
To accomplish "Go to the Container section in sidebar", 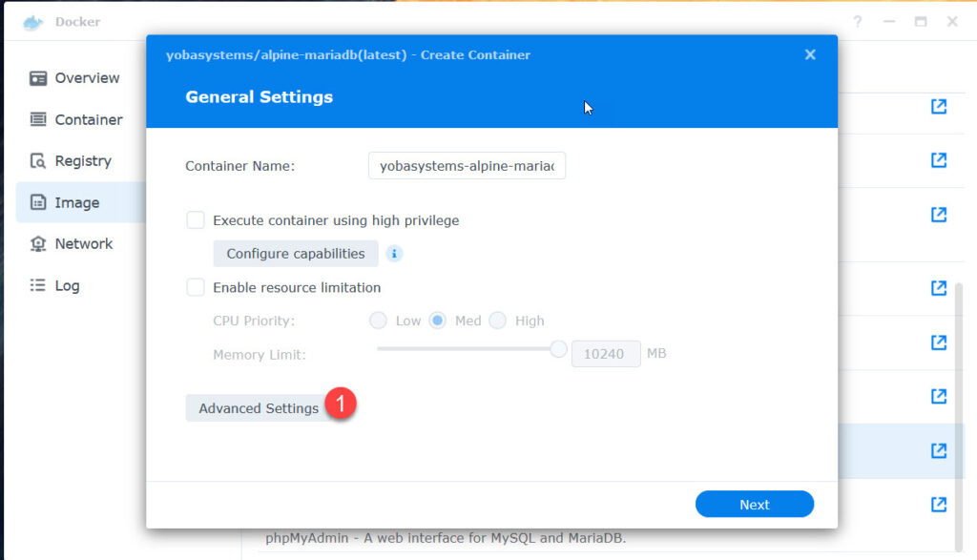I will point(76,119).
